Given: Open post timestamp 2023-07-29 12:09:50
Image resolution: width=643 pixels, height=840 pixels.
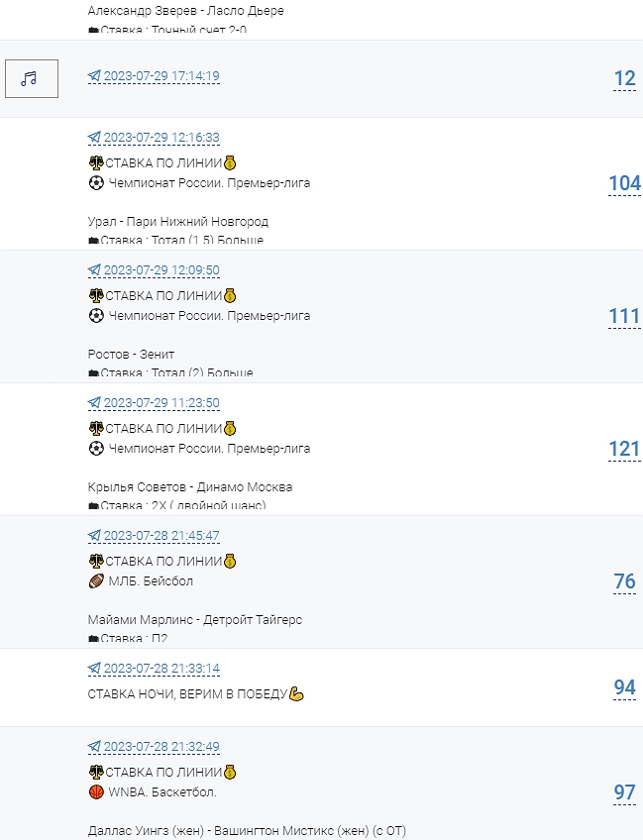Looking at the screenshot, I should click(x=161, y=270).
